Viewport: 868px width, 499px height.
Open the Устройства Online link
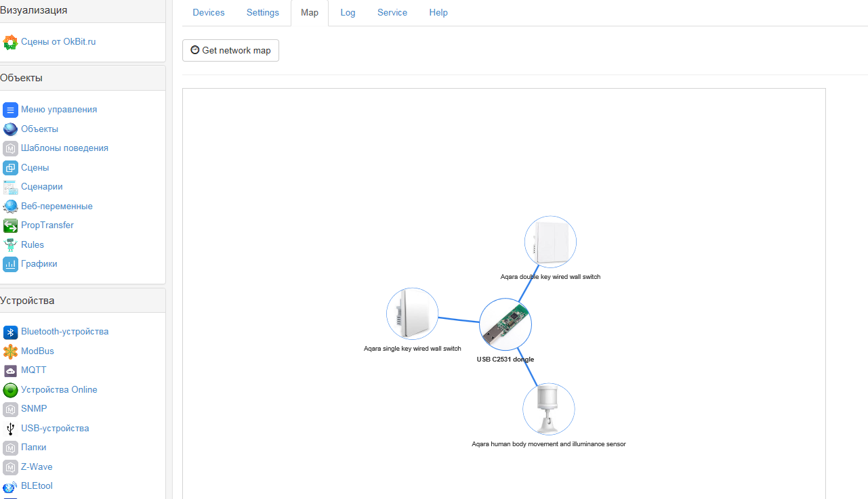[59, 390]
